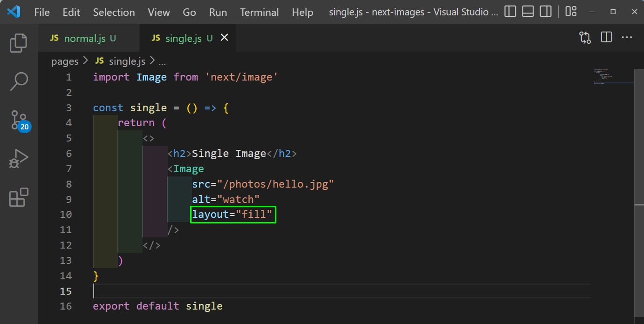
Task: Split the editor to the right
Action: (606, 38)
